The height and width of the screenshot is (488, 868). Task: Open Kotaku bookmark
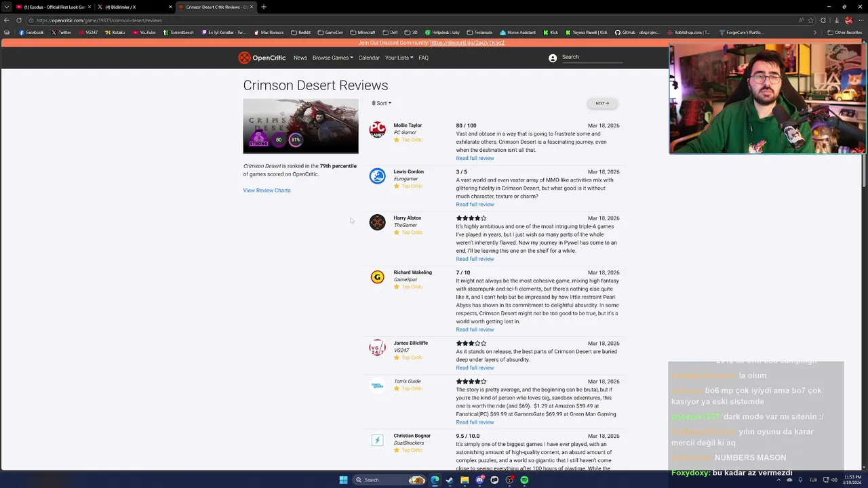115,32
